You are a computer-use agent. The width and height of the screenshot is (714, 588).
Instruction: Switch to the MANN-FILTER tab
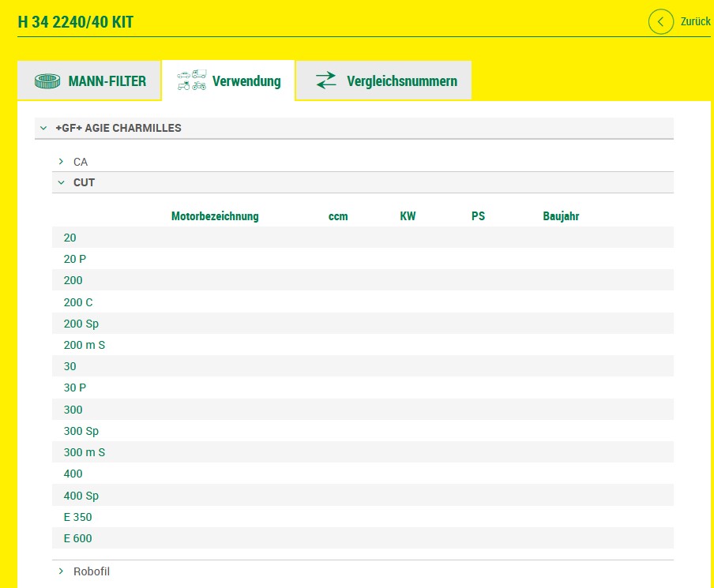[107, 81]
